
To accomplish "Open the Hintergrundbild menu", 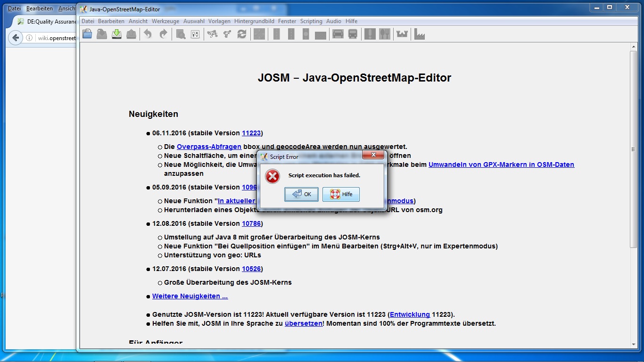I will click(254, 21).
